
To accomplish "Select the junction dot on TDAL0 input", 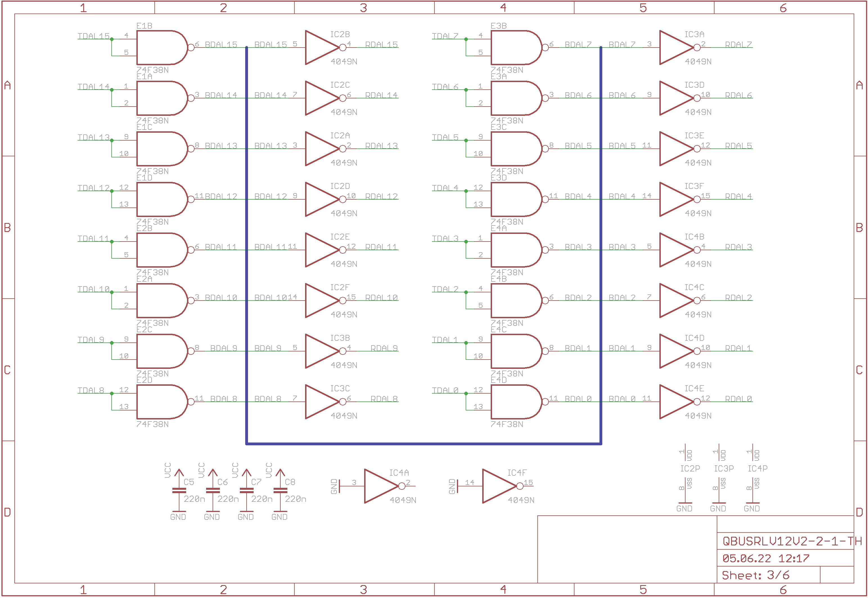I will (466, 394).
